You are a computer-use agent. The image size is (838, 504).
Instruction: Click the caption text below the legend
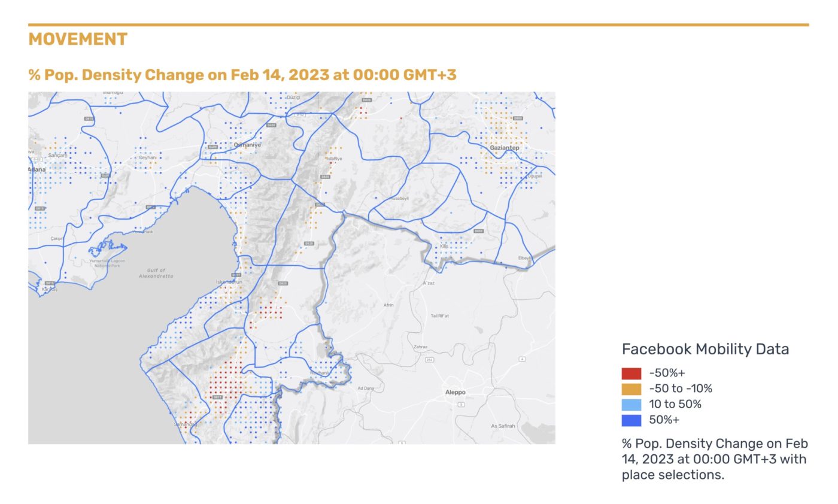click(x=715, y=460)
